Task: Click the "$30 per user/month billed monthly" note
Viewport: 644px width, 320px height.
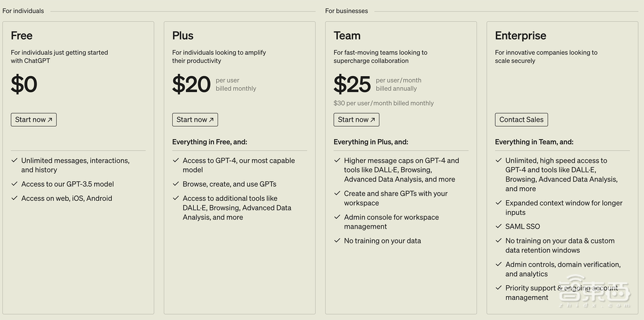Action: click(383, 103)
